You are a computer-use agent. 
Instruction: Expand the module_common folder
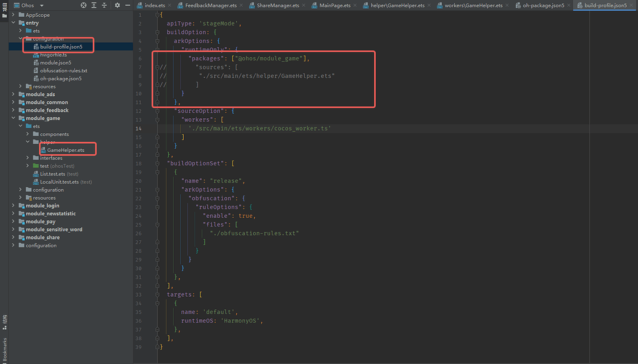point(12,101)
